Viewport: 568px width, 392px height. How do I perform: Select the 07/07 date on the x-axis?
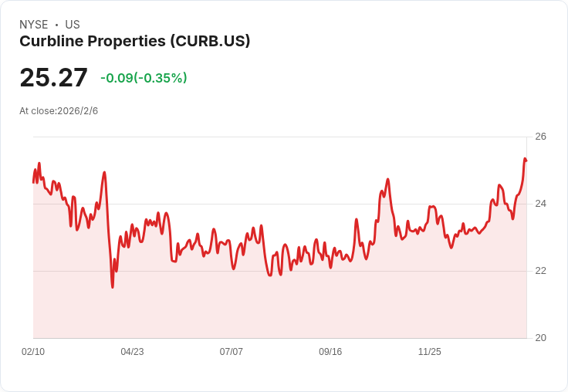click(231, 352)
